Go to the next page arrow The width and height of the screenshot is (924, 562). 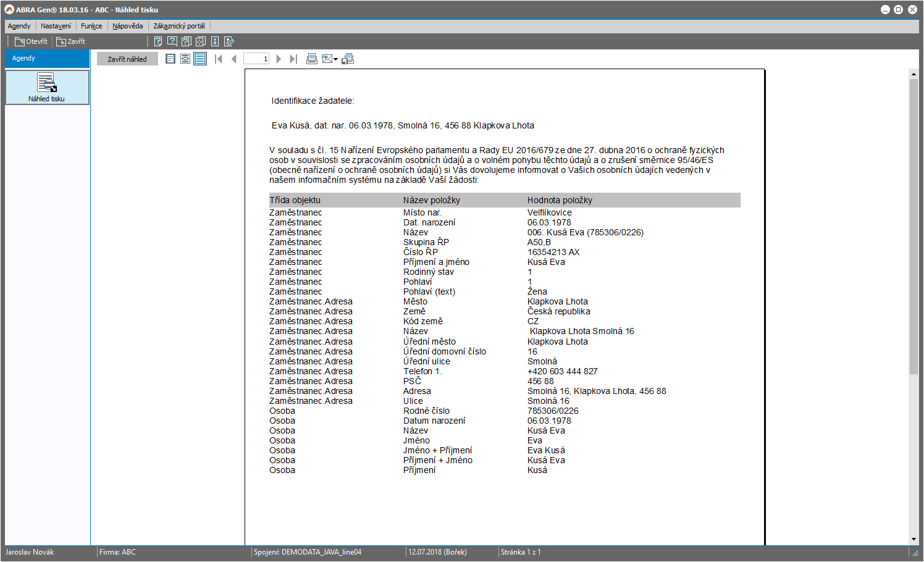(x=279, y=59)
